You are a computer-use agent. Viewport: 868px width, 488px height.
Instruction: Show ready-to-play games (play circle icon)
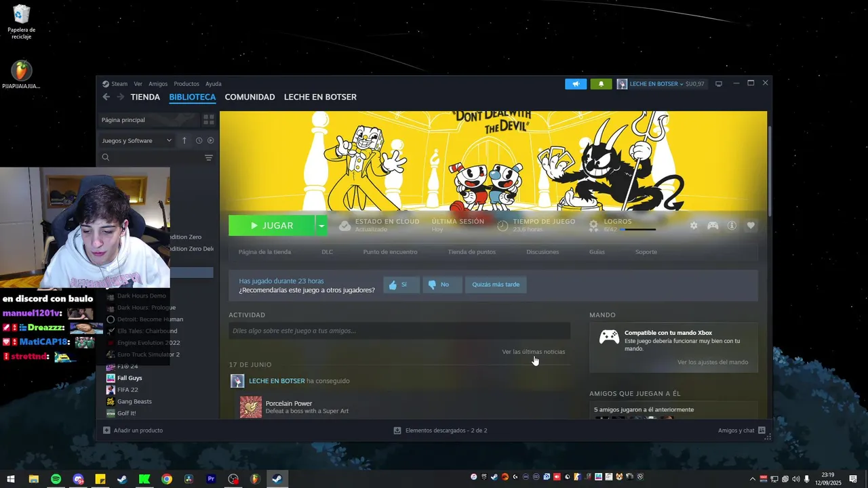tap(210, 140)
